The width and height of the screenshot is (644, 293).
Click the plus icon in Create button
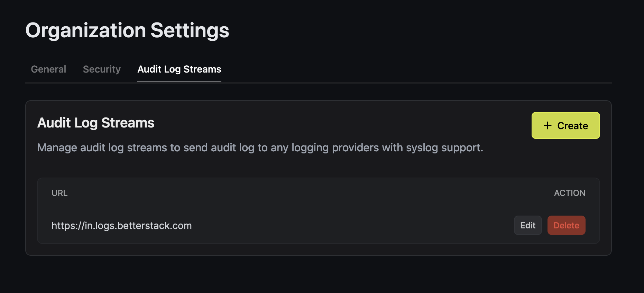pos(548,125)
